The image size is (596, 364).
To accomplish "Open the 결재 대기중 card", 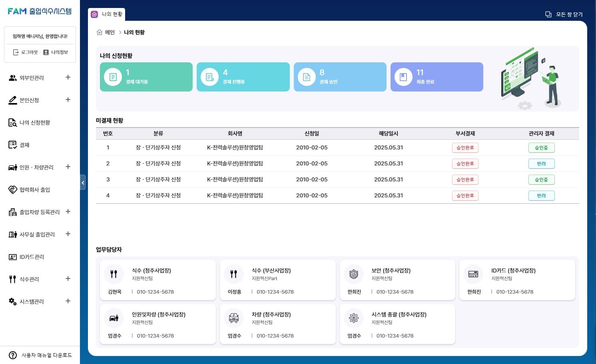I will 146,77.
